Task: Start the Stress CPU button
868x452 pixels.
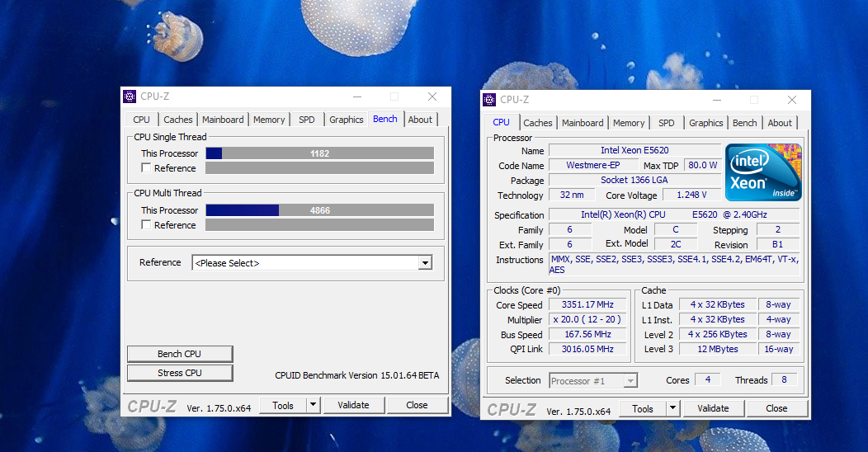Action: (180, 373)
